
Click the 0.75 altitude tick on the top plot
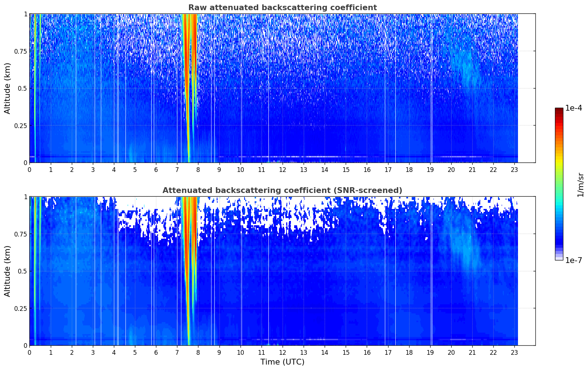pos(21,51)
